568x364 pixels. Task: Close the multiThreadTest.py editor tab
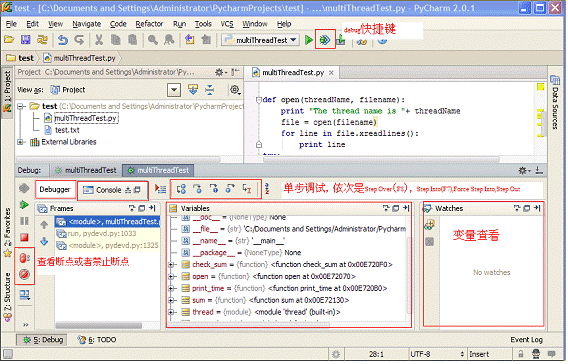331,73
